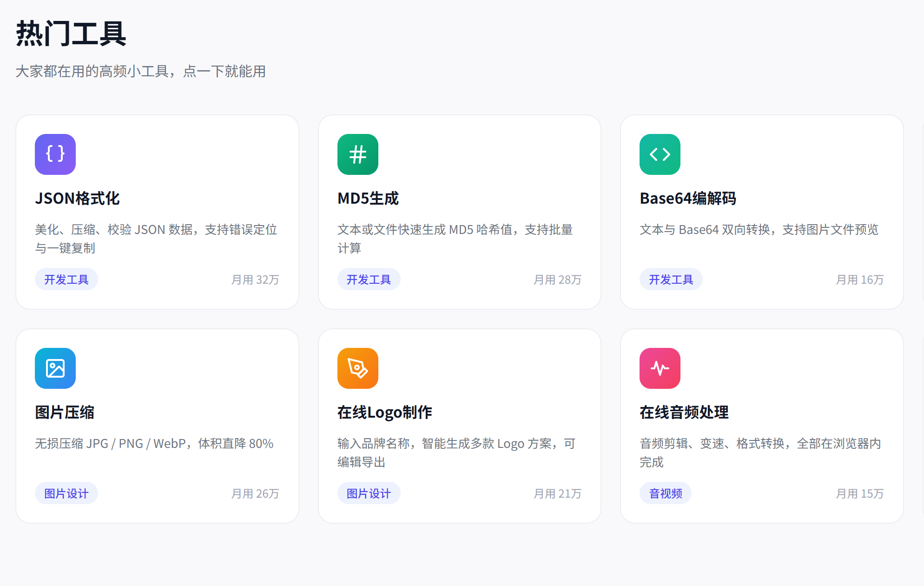Click 开发工具 tag on JSON格式化 card
This screenshot has height=586, width=924.
pyautogui.click(x=66, y=280)
